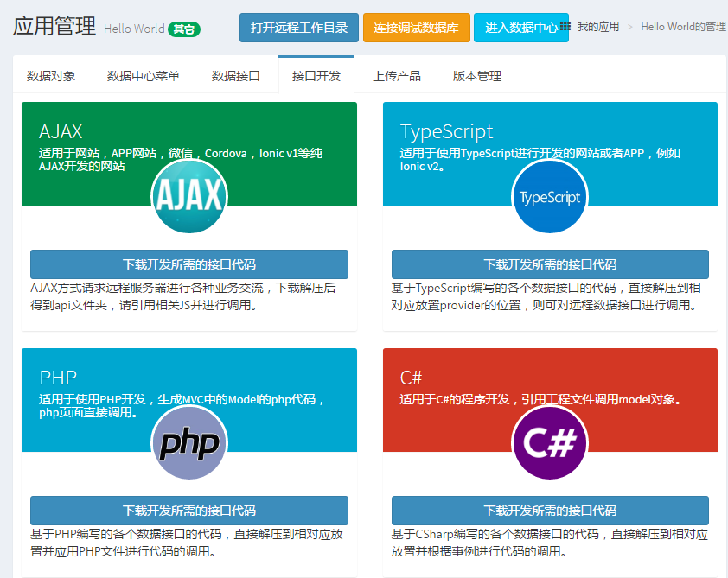The image size is (728, 578).
Task: Click the orange 连接调试数据库 button
Action: coord(417,28)
